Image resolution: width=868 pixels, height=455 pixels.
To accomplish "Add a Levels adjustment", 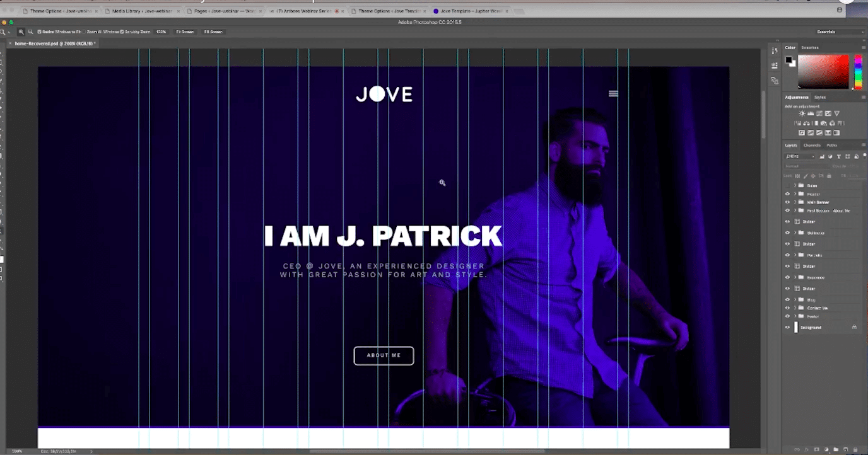I will pos(811,113).
